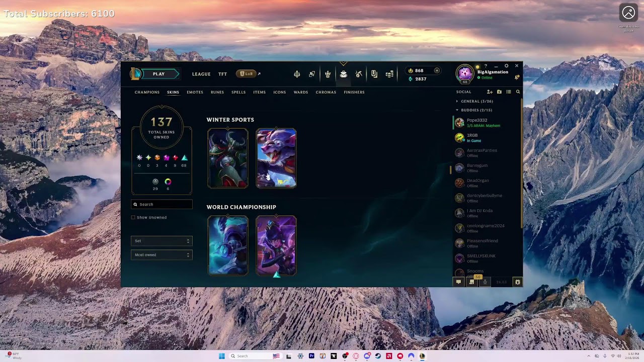Select the TFT game link
This screenshot has height=362, width=644.
point(222,74)
